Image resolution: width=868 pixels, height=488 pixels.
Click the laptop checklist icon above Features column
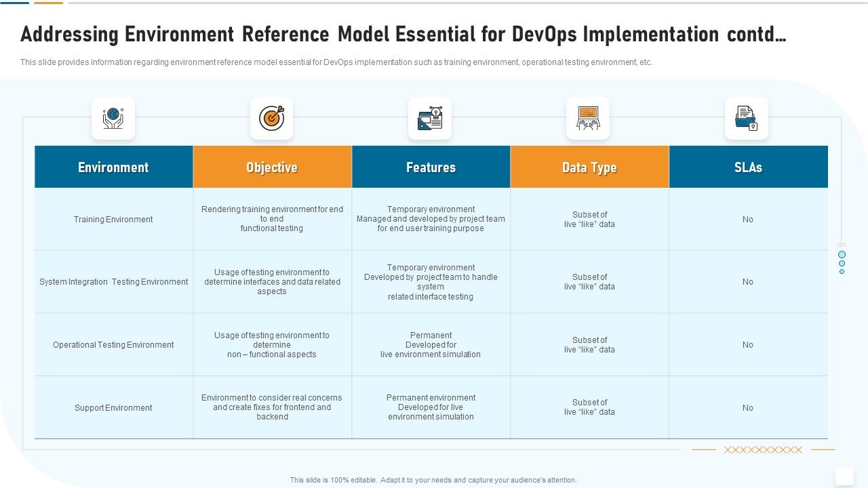(x=431, y=117)
